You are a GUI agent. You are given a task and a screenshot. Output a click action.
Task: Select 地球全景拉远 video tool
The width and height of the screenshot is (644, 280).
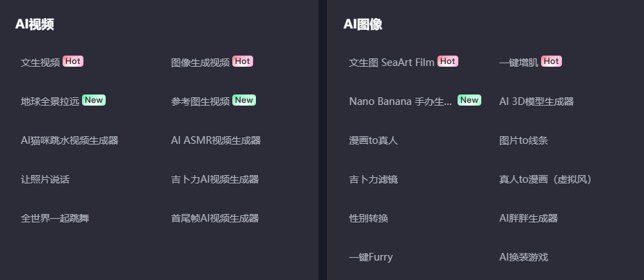(50, 101)
